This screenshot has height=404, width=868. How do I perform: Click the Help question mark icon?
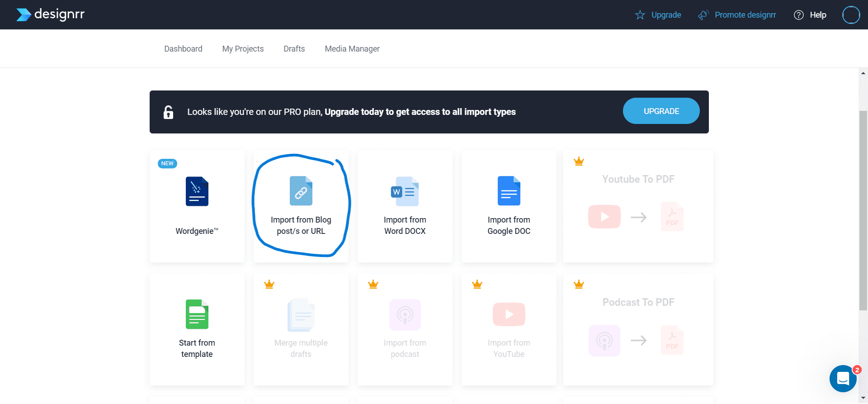point(799,15)
